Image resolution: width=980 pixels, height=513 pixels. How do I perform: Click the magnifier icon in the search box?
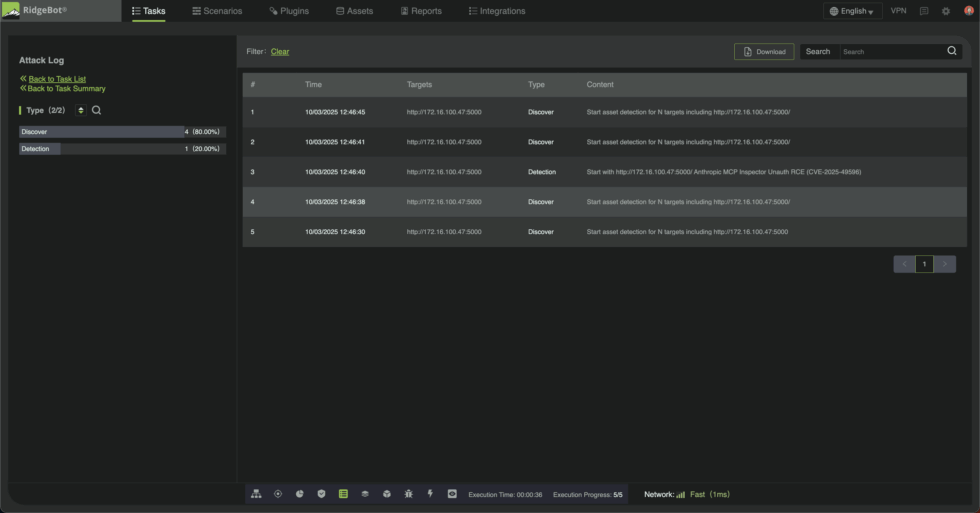[952, 51]
